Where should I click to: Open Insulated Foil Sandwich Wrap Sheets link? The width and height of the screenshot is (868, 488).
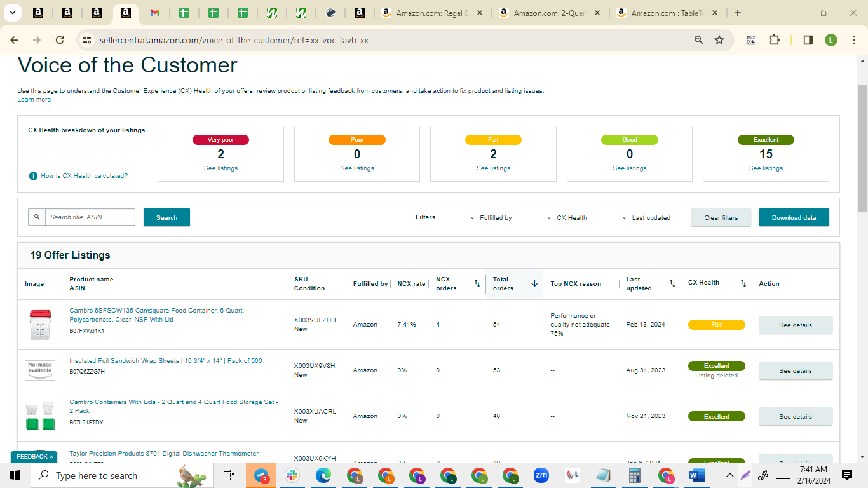(x=166, y=361)
